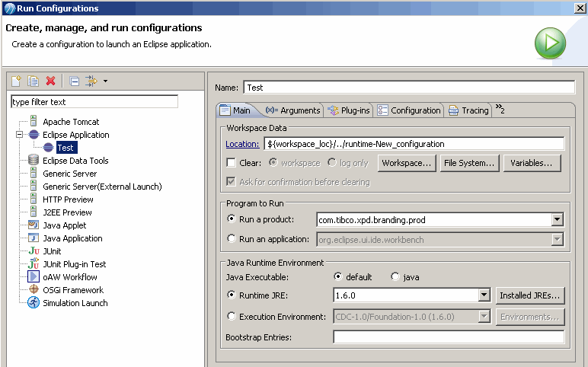
Task: Open the filter dropdown arrow in toolbar
Action: click(105, 81)
